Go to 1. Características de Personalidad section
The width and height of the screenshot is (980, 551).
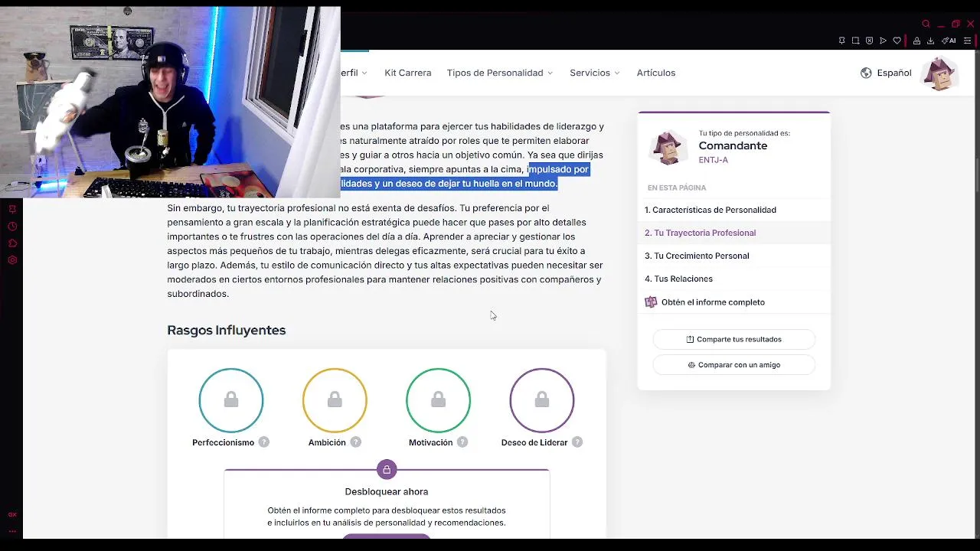coord(733,210)
